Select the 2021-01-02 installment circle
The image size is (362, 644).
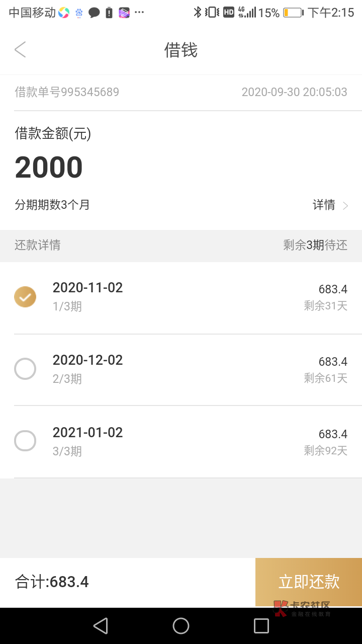point(25,441)
